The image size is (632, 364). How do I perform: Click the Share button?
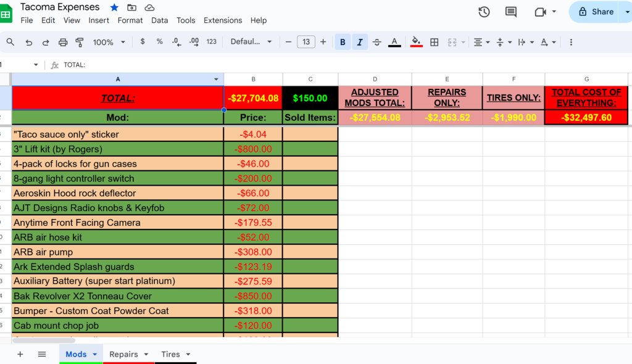pos(596,12)
